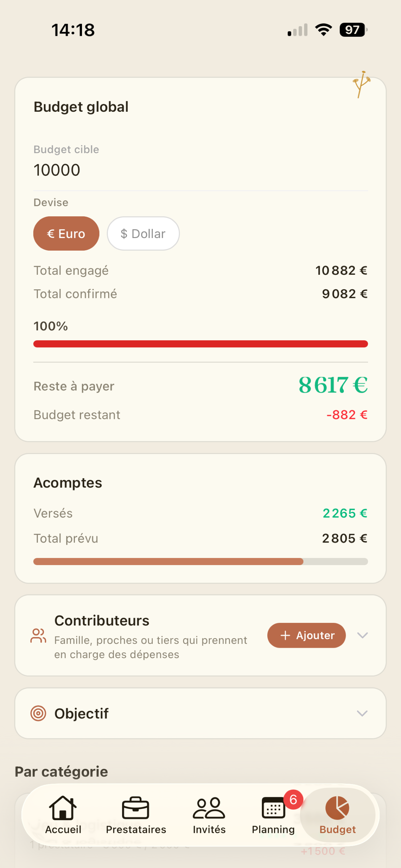Open the Objectif card
Screen dimensions: 401x868
pos(200,713)
